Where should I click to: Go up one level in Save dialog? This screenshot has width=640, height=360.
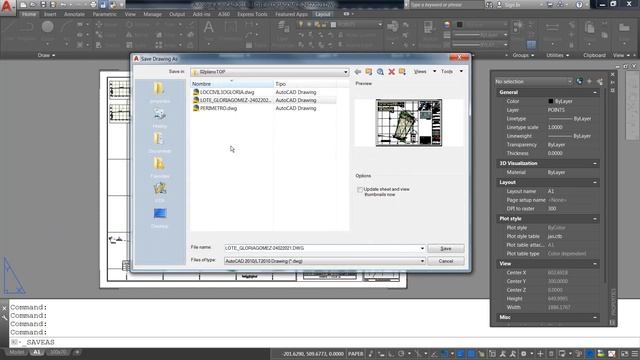369,72
